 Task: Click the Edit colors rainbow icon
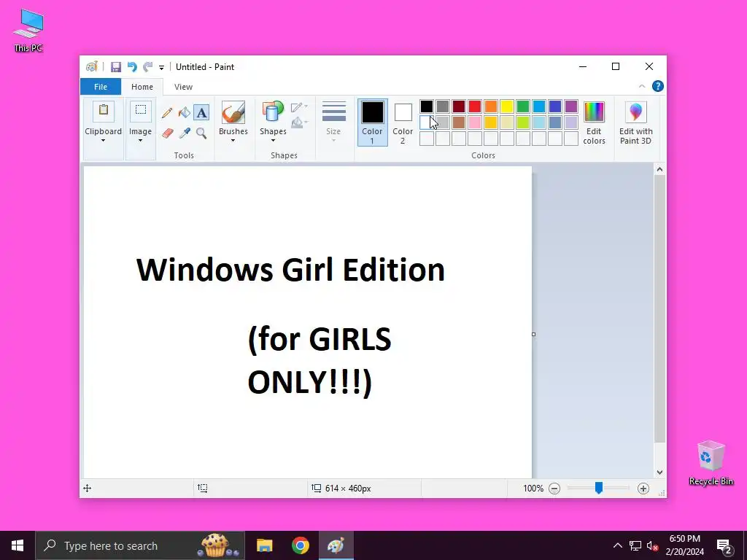coord(594,112)
